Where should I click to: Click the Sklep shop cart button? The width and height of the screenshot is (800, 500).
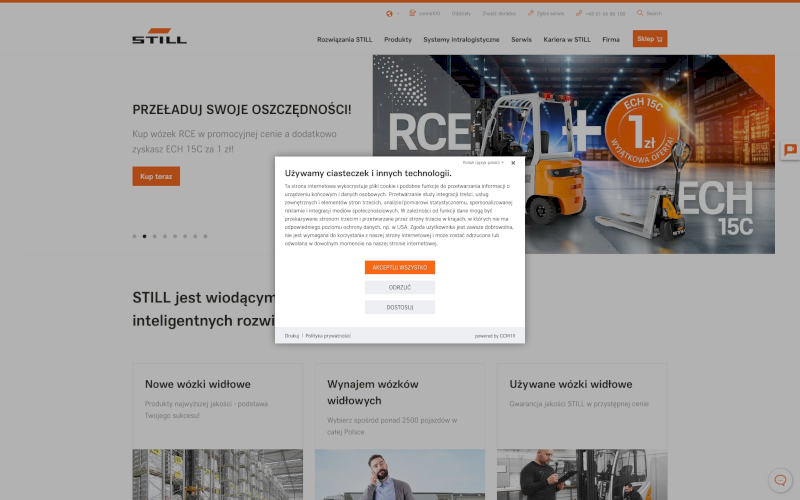point(650,39)
